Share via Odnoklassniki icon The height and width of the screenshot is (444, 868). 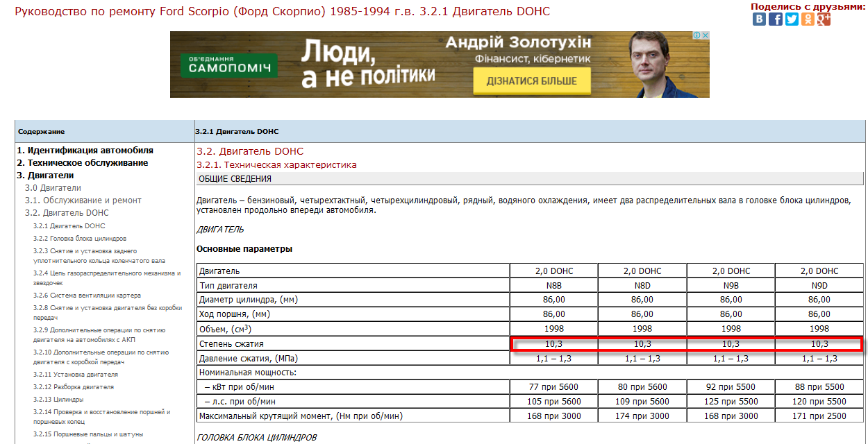click(808, 19)
